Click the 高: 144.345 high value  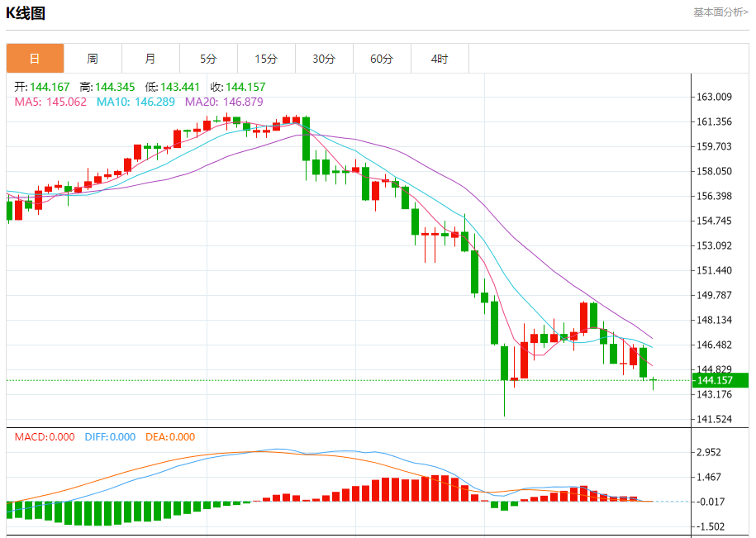107,87
